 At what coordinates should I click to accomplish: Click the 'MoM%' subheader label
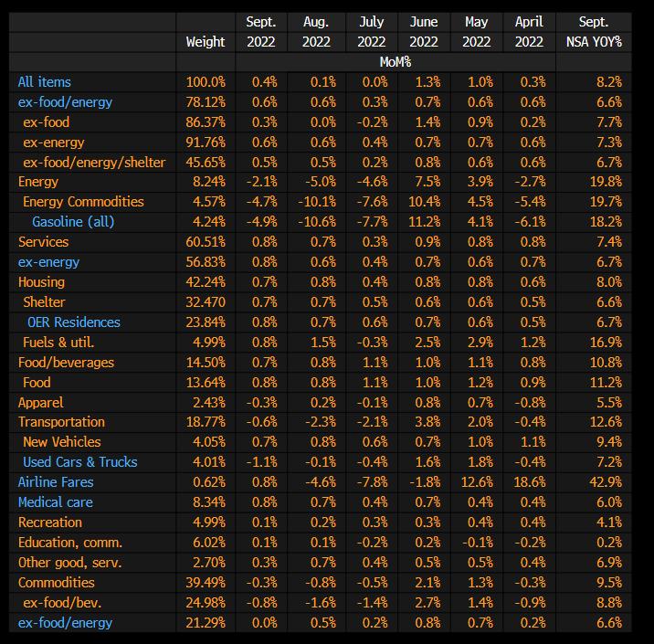pos(395,62)
